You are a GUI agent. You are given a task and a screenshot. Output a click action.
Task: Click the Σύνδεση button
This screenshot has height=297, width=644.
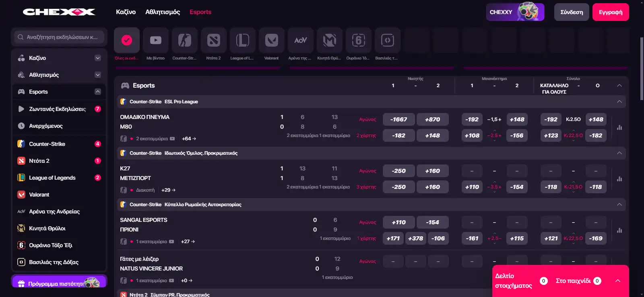coord(572,12)
